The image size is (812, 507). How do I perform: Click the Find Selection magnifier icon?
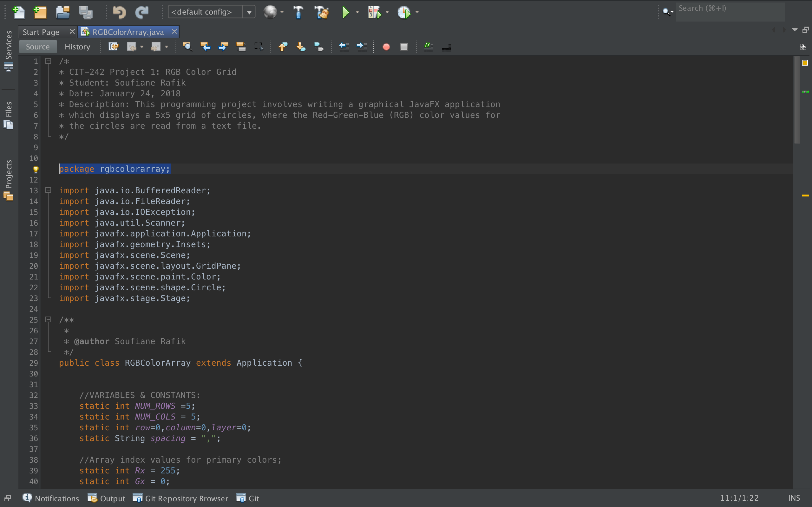point(187,47)
